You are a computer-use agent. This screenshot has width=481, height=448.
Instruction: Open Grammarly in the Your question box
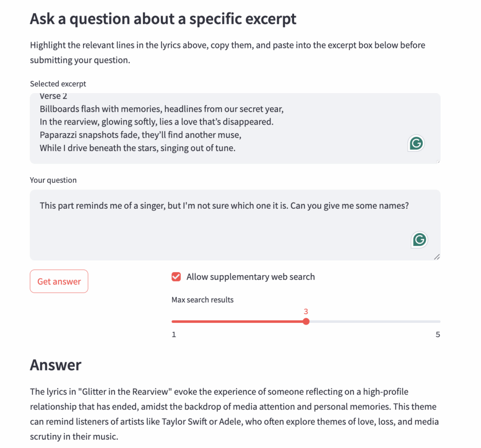419,240
